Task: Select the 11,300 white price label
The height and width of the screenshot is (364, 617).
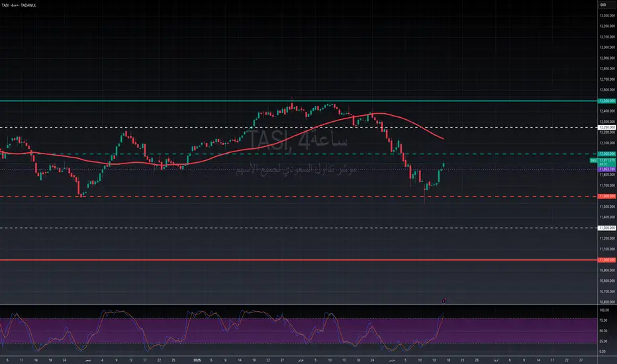Action: (606, 228)
